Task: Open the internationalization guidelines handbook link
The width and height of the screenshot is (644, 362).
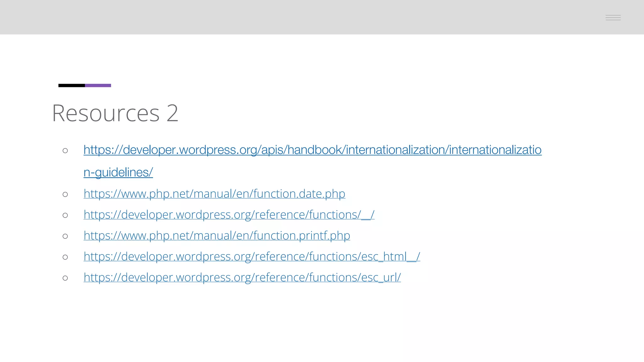Action: tap(312, 150)
